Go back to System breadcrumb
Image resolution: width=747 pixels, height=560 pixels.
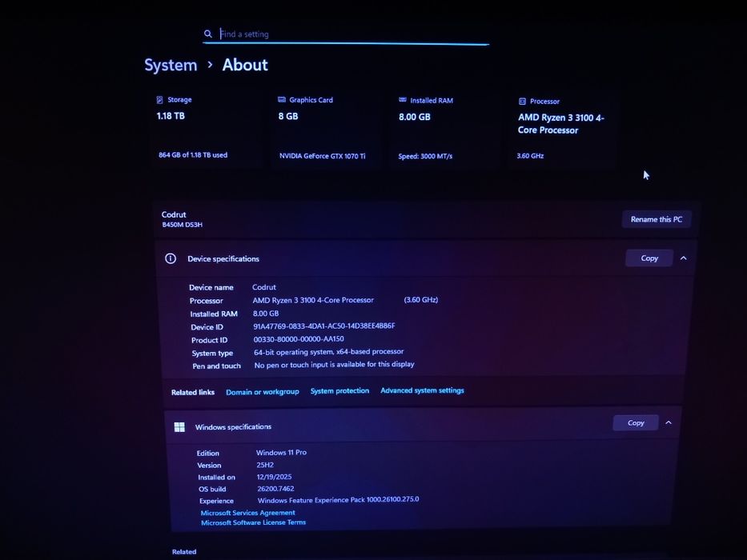point(171,66)
